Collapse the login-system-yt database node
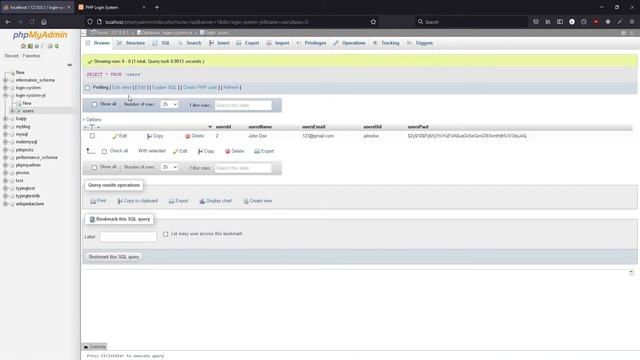The width and height of the screenshot is (640, 360). pyautogui.click(x=5, y=96)
